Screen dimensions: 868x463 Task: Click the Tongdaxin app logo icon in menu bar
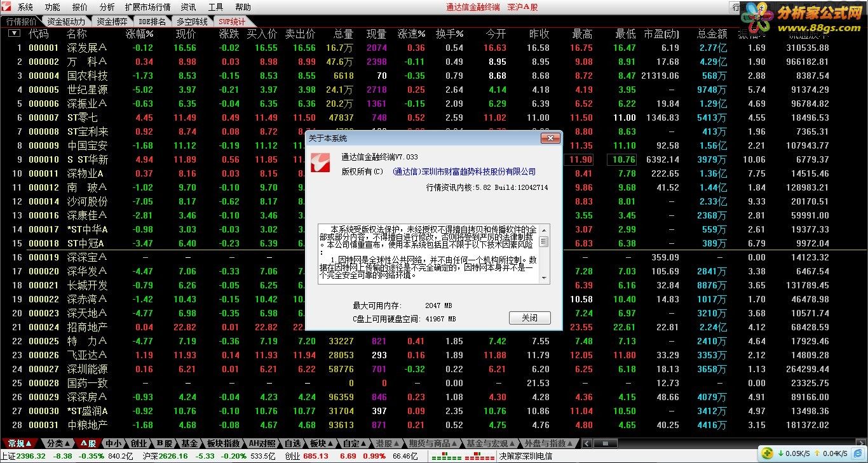pyautogui.click(x=7, y=7)
